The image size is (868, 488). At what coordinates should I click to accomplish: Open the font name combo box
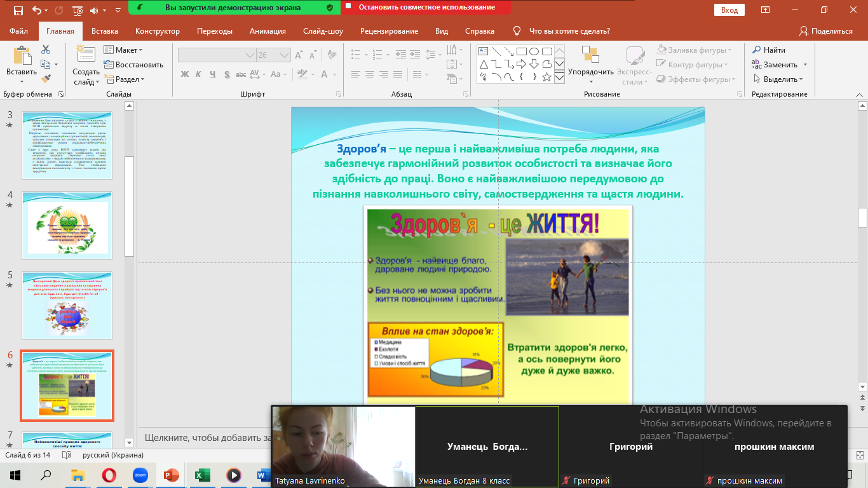point(217,55)
